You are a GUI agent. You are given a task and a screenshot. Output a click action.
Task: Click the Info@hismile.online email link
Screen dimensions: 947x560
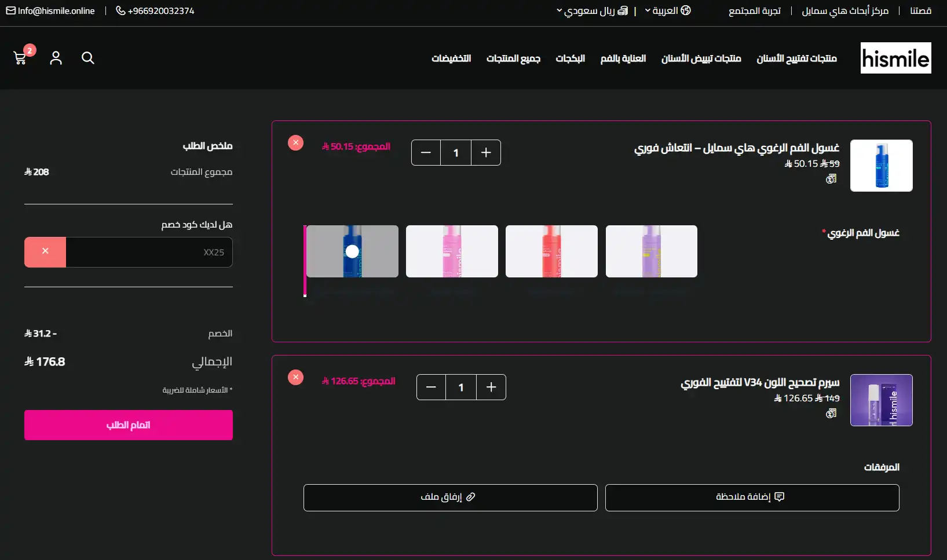point(50,11)
